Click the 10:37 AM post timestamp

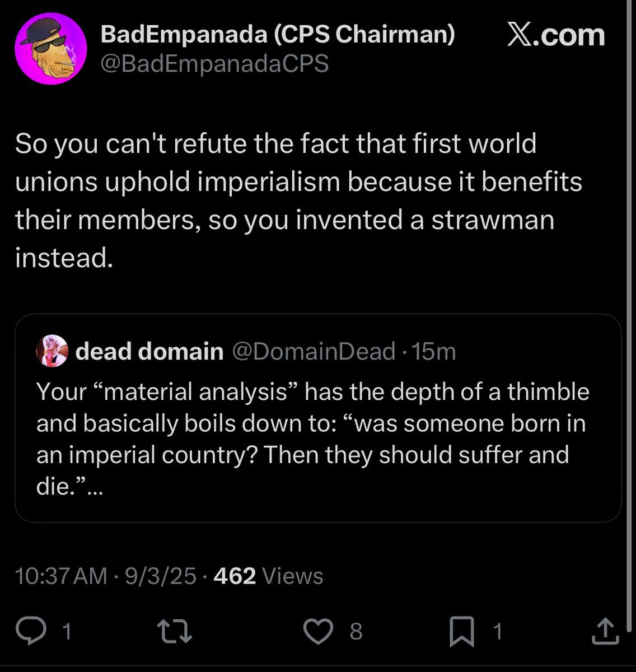coord(60,576)
